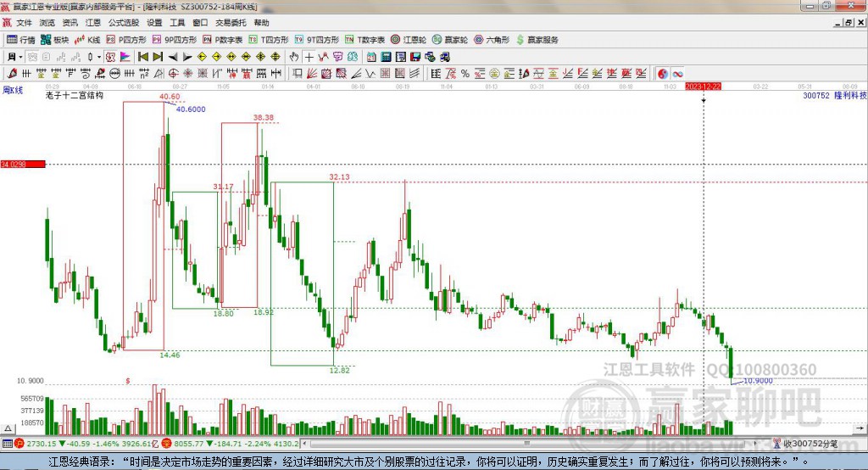Click the red fan lines tool

pos(312,74)
